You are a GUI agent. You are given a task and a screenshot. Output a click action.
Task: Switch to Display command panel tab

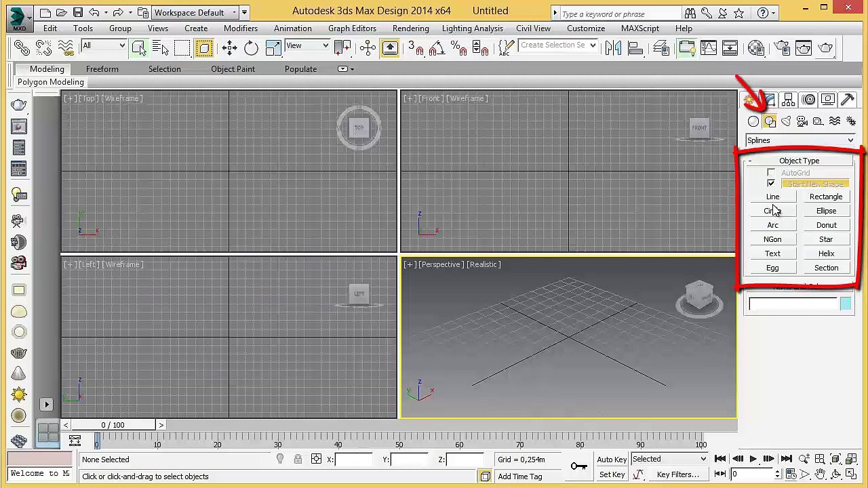coord(828,100)
